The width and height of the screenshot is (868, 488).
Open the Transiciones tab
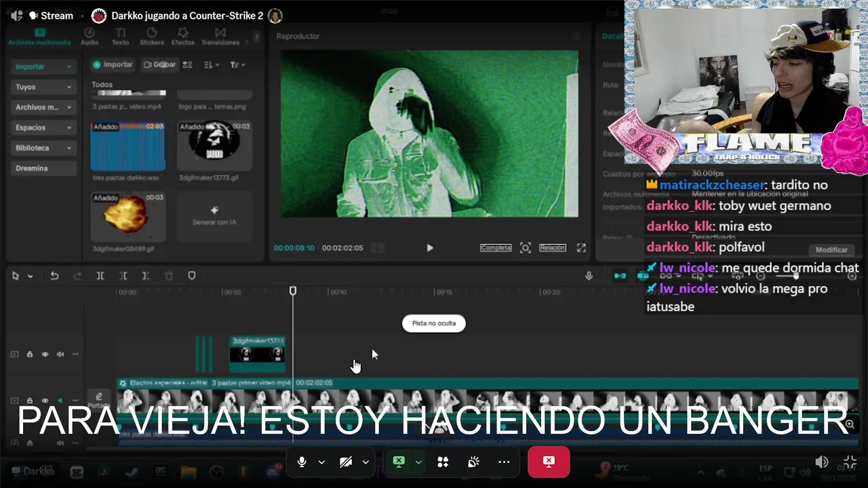[x=220, y=37]
